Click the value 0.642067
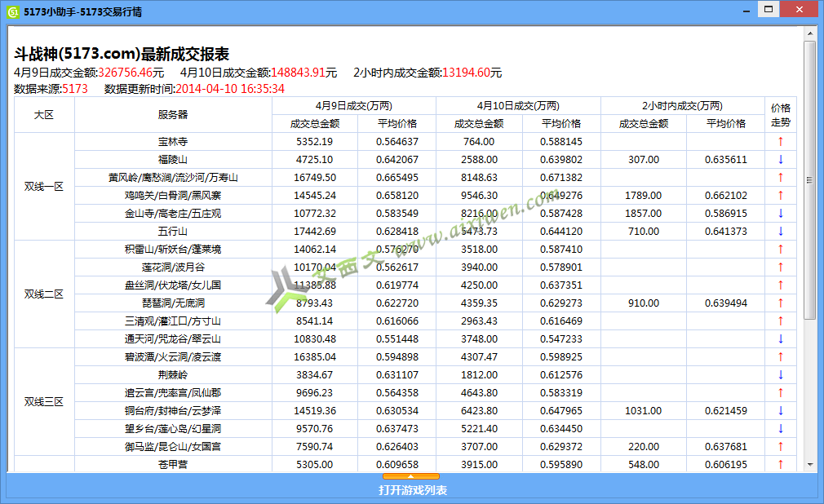 point(397,159)
